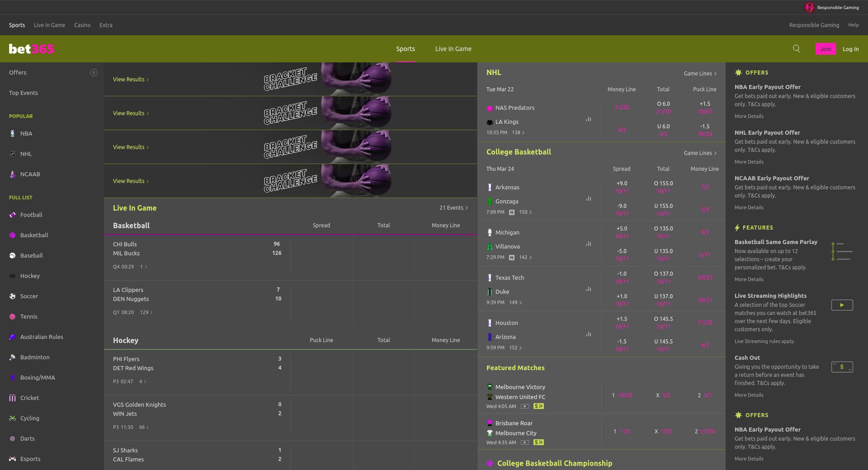868x470 pixels.
Task: Open Top Events in the sidebar
Action: pos(24,93)
